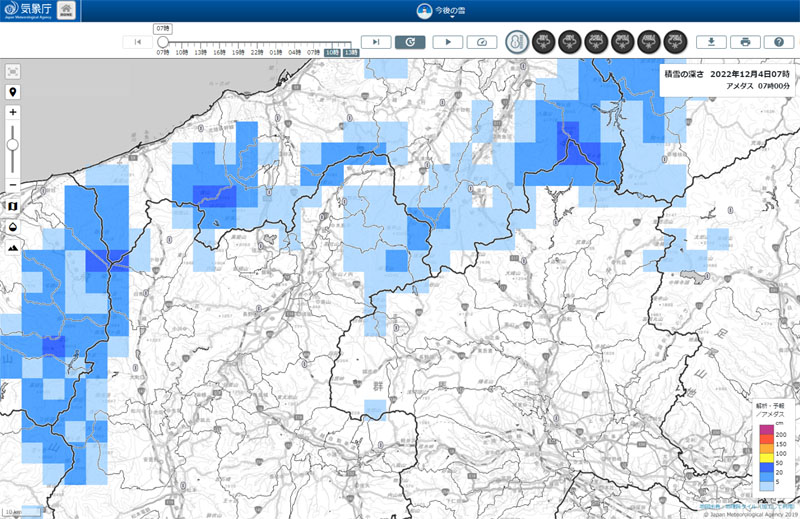Play the snow forecast animation
The image size is (800, 519).
pos(447,42)
